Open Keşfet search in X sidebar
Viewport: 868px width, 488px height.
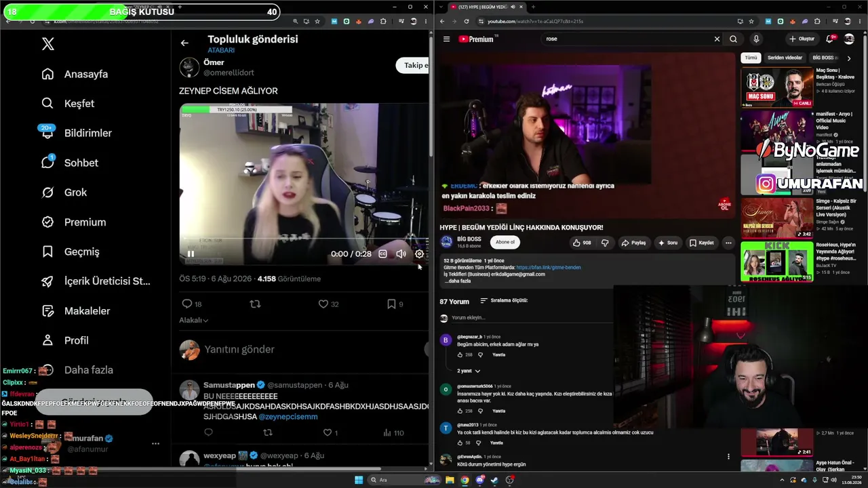[68, 104]
